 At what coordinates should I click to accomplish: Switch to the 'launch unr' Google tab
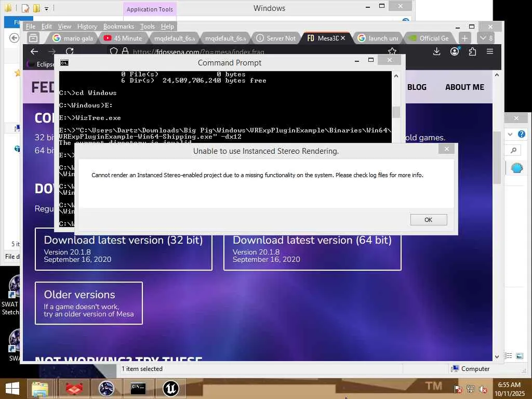(378, 38)
